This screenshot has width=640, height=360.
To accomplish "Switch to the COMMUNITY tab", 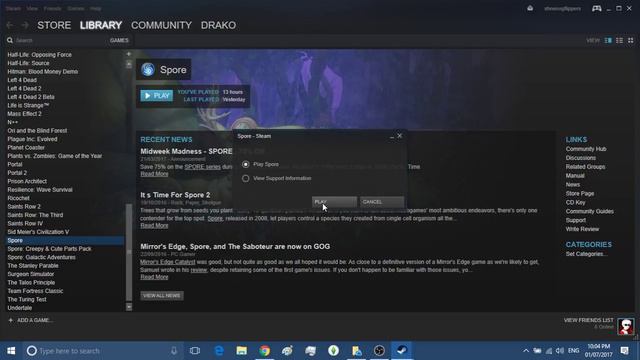I will [x=161, y=25].
